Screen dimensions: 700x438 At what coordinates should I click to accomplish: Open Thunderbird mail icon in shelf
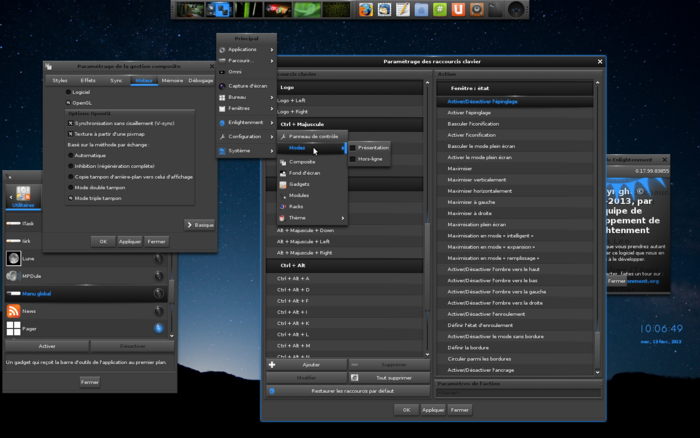[383, 9]
